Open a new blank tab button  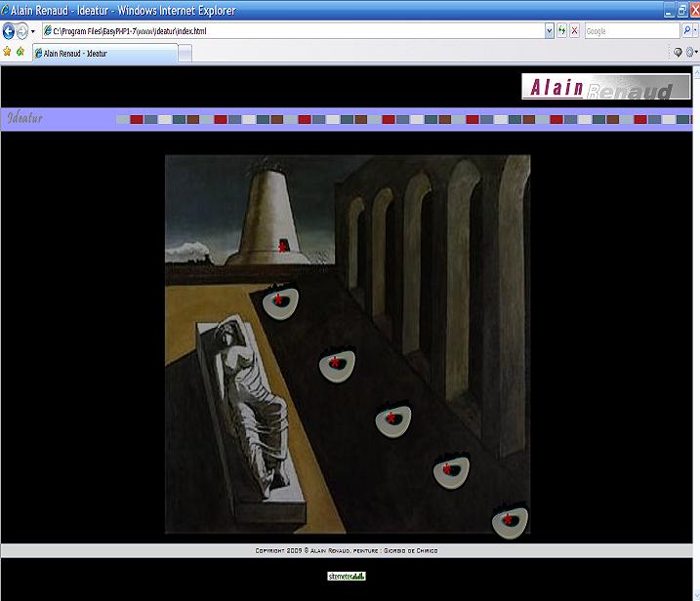pos(185,54)
